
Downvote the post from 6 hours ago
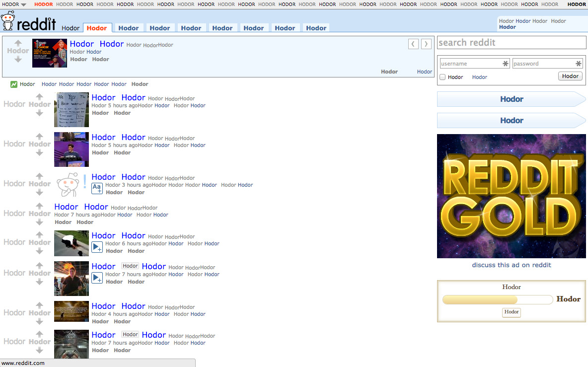tap(39, 251)
